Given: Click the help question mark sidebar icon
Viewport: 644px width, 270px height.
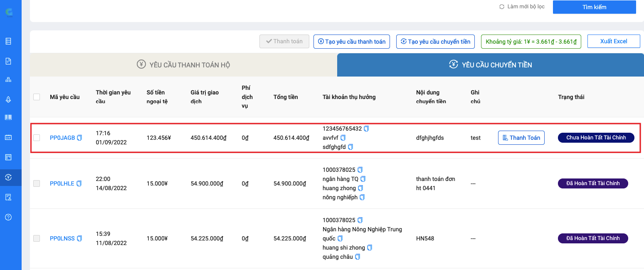Looking at the screenshot, I should click(x=8, y=217).
